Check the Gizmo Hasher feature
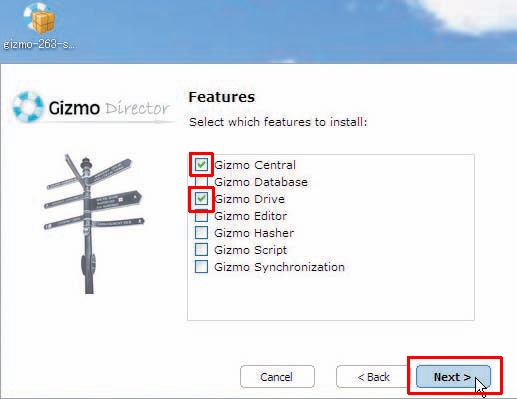Viewport: 517px width, 399px height. [x=201, y=233]
